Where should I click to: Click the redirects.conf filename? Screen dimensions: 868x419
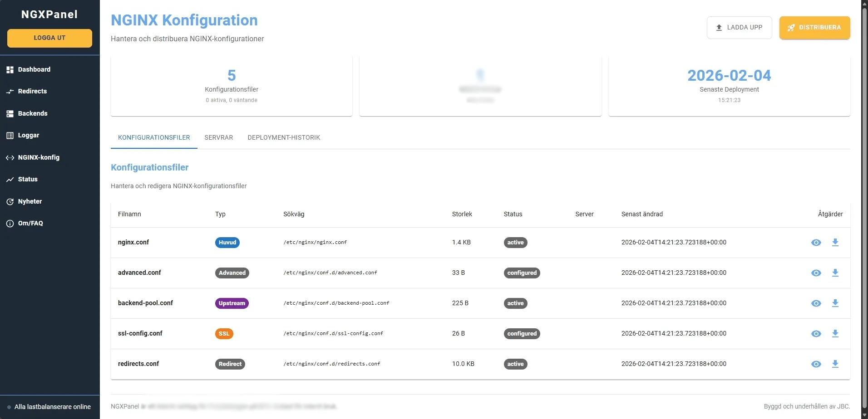point(138,364)
